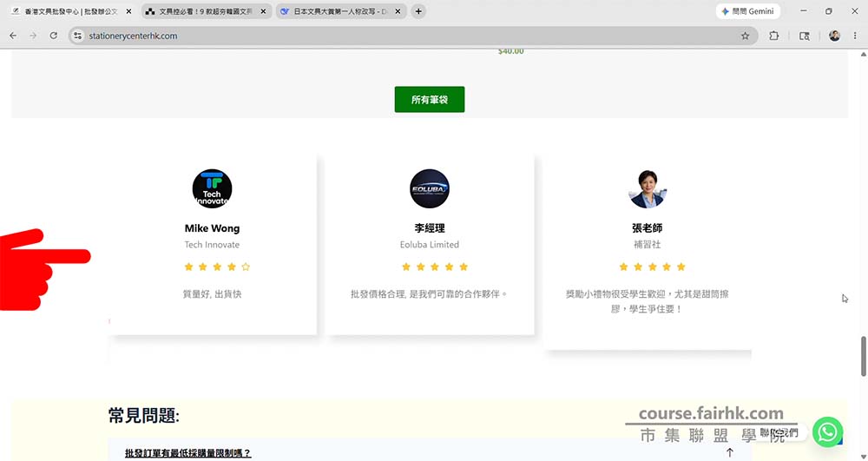Image resolution: width=868 pixels, height=461 pixels.
Task: Expand the 批發訂單有最低採購量限制嗎 question
Action: [x=187, y=452]
